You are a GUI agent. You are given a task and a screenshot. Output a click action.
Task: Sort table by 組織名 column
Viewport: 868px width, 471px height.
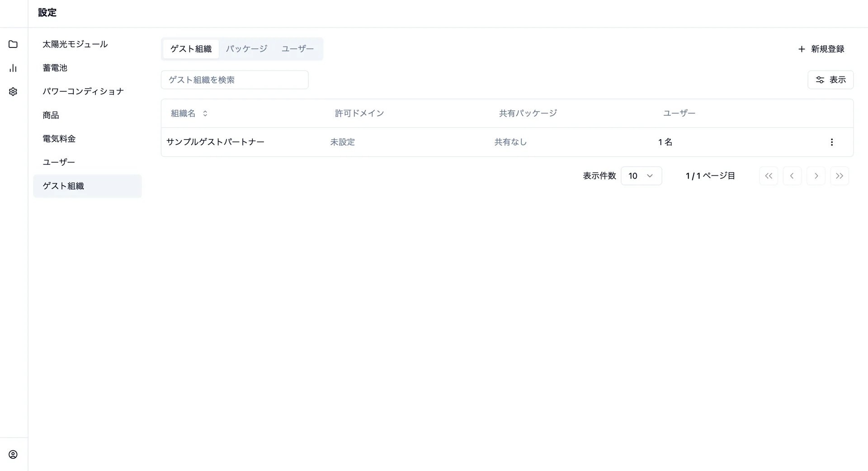point(189,113)
